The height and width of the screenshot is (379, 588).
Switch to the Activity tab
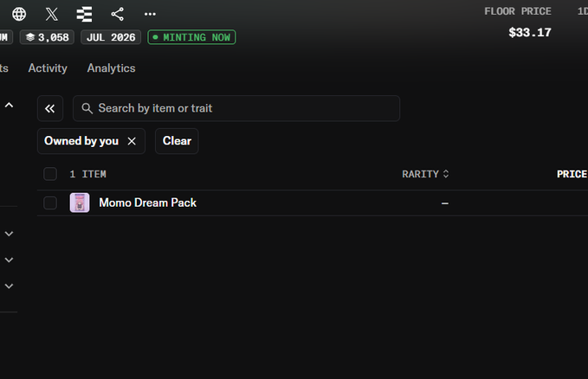pos(48,68)
